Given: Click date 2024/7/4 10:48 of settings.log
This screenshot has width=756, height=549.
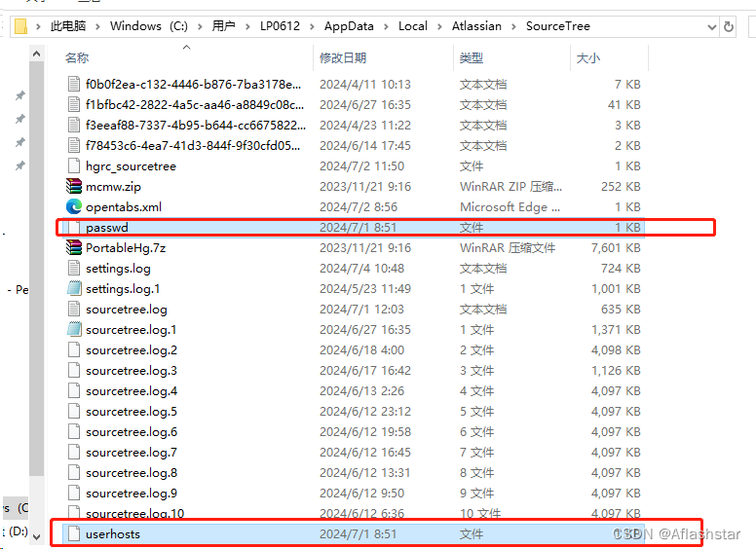Looking at the screenshot, I should click(361, 269).
